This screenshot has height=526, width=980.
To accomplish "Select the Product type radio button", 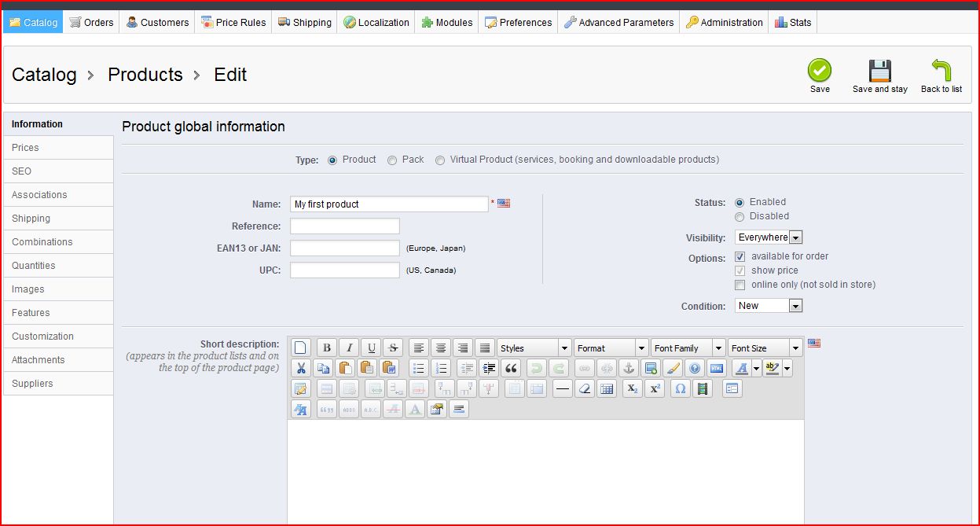I will (332, 160).
